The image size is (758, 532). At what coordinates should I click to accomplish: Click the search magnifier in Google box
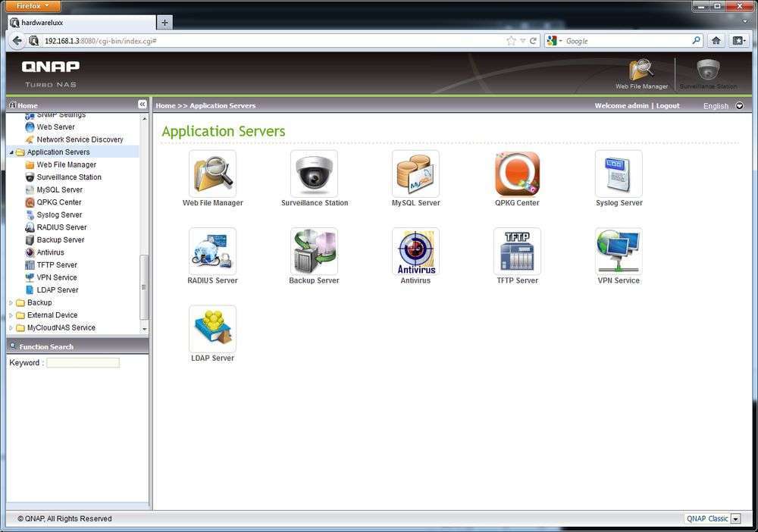696,41
